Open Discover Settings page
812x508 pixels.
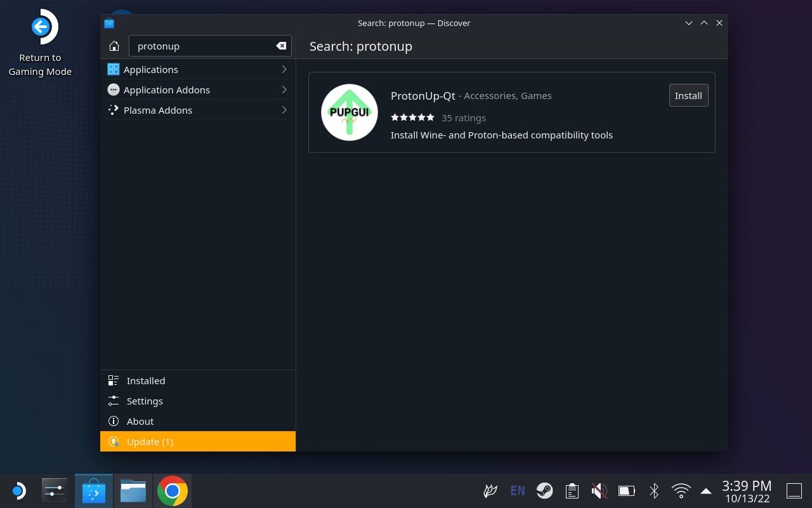point(198,401)
